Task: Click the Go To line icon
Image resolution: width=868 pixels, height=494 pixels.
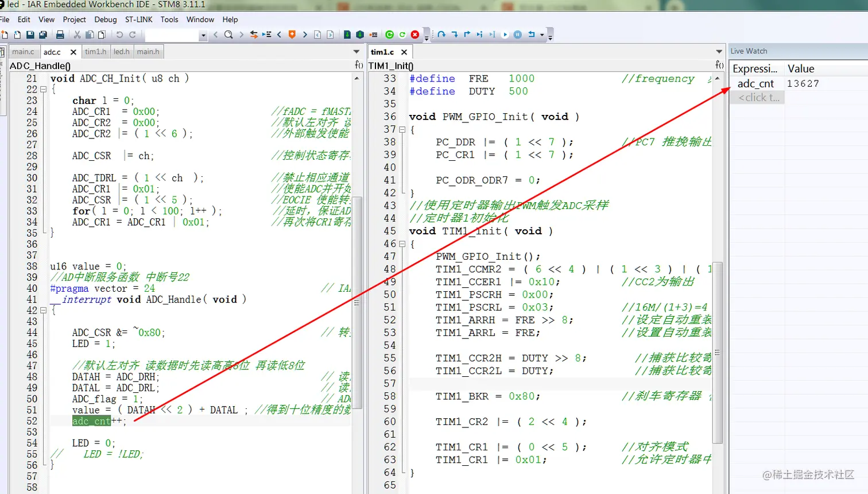Action: coord(267,34)
